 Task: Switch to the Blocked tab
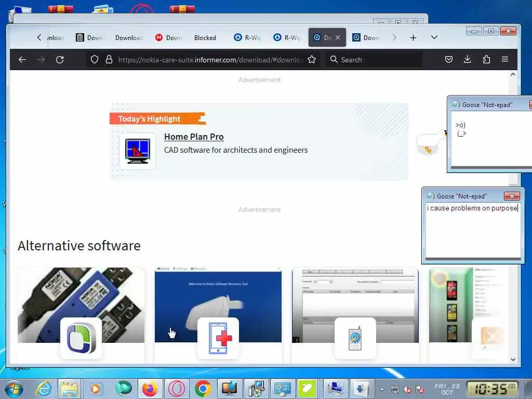tap(205, 37)
